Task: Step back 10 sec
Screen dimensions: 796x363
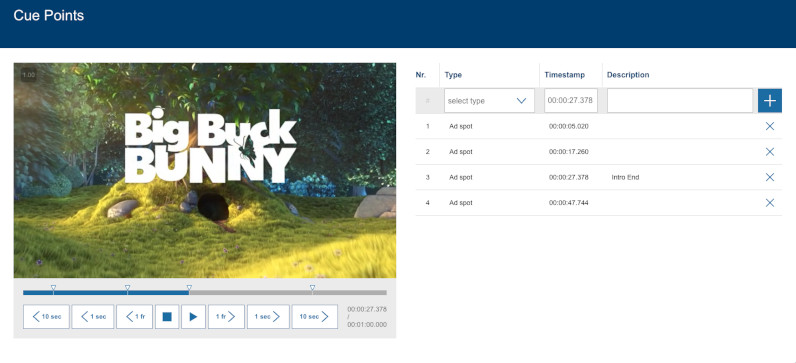Action: [x=46, y=317]
